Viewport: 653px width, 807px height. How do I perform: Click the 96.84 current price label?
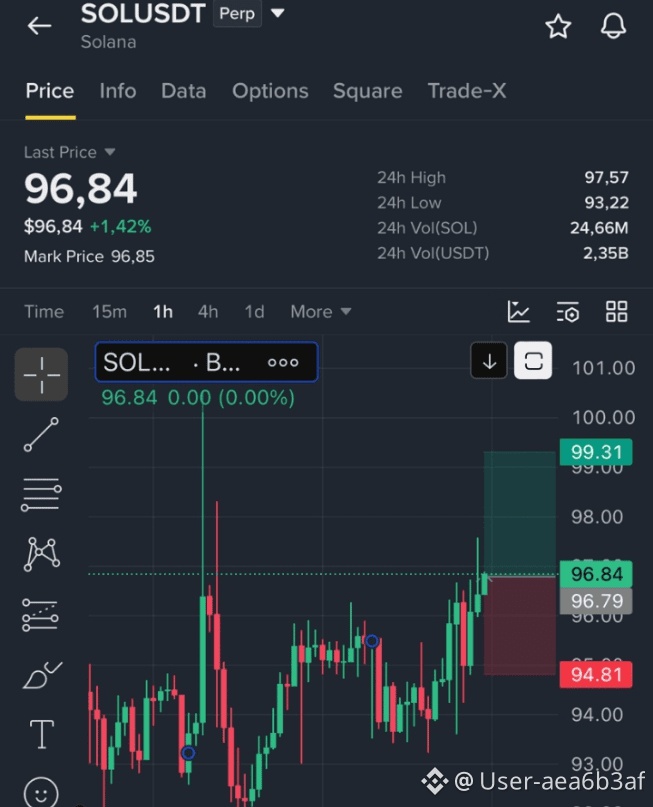(x=596, y=574)
